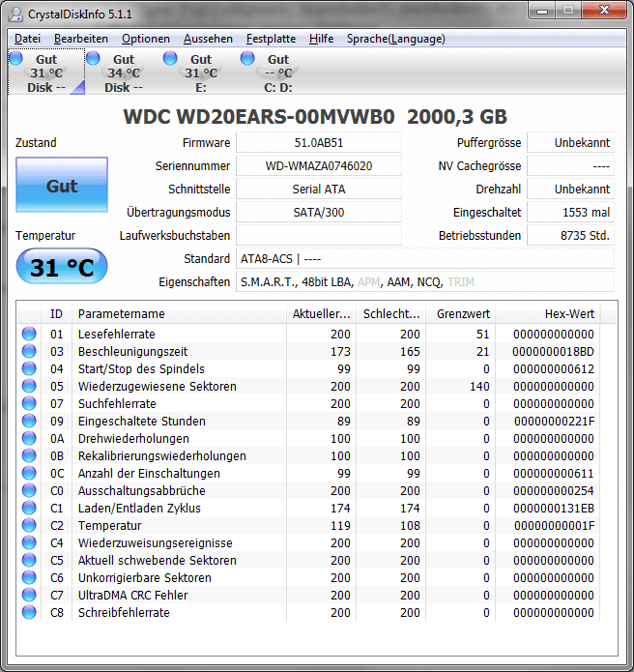
Task: Click the Parametername column header
Action: click(x=179, y=313)
